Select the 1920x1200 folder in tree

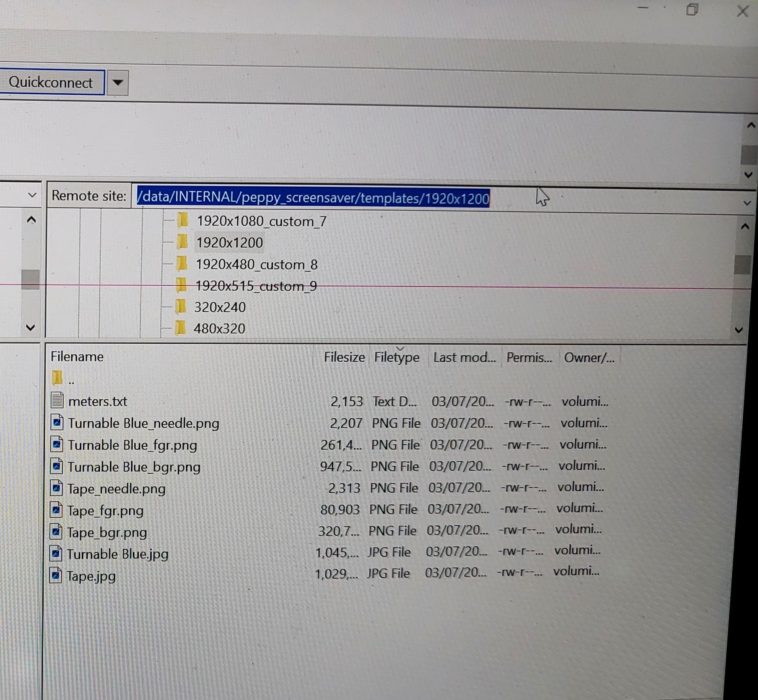click(229, 242)
